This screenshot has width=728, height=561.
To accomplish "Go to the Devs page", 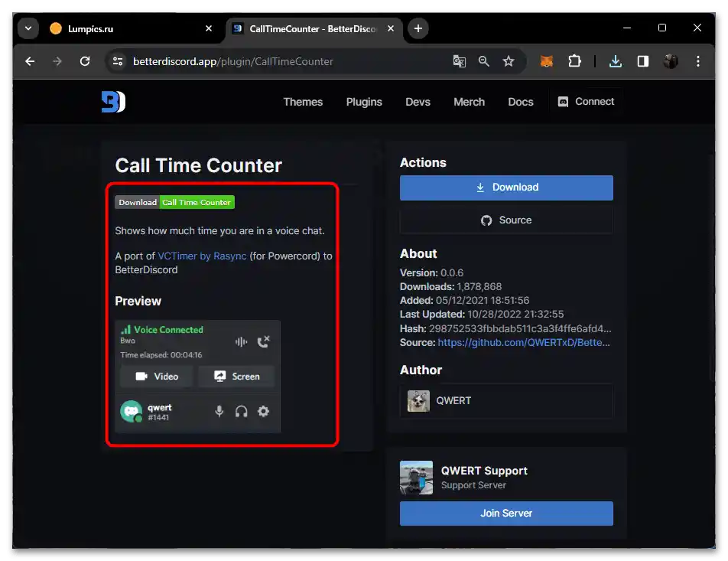I will [x=418, y=102].
